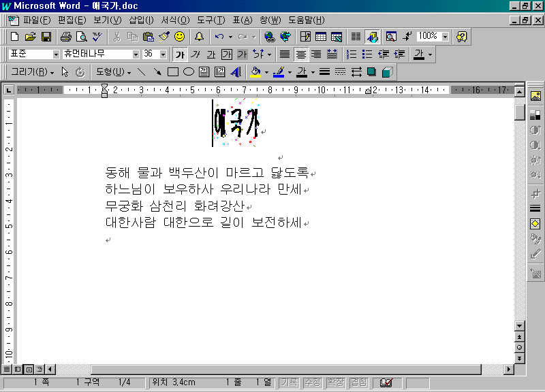The image size is (545, 392).
Task: Open the 표(A) table menu
Action: point(243,20)
